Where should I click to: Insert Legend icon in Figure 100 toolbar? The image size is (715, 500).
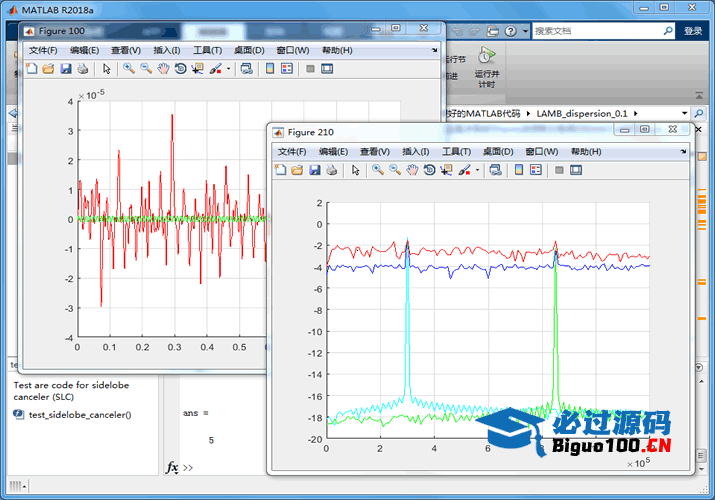[287, 69]
